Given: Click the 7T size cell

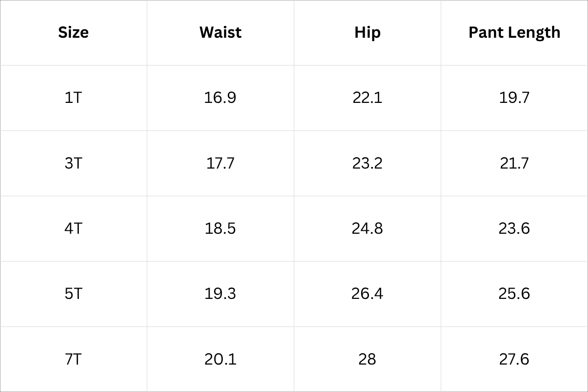Looking at the screenshot, I should click(x=73, y=359).
